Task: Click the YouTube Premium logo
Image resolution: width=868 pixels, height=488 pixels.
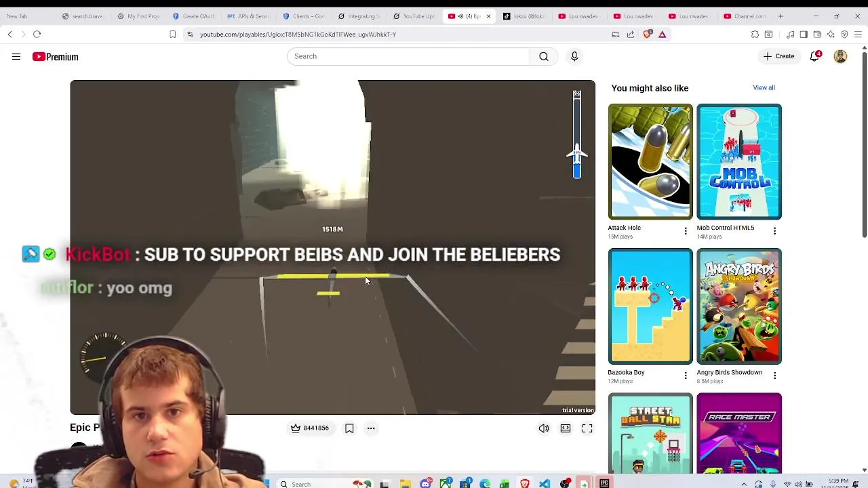Action: [x=56, y=57]
